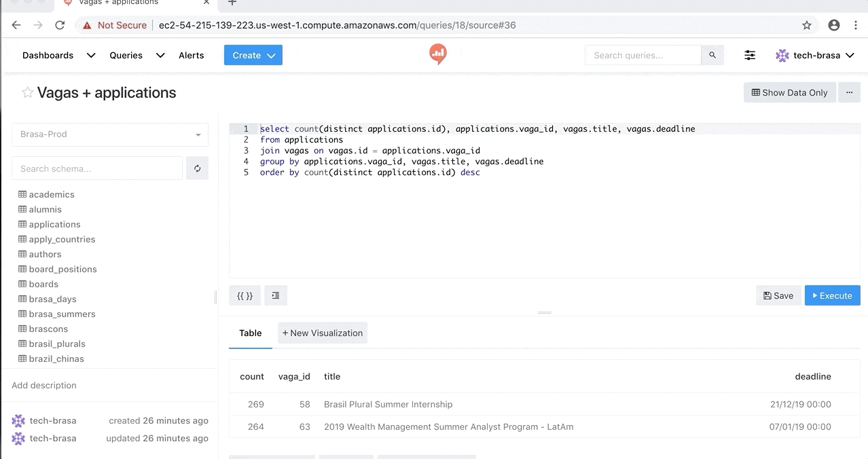
Task: Star the Vagas + applications query
Action: tap(27, 93)
